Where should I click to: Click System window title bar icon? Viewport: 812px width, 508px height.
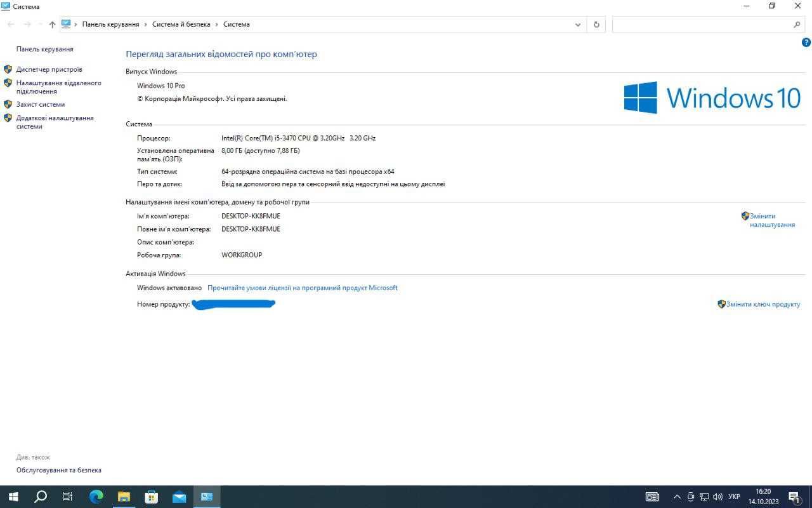click(6, 6)
